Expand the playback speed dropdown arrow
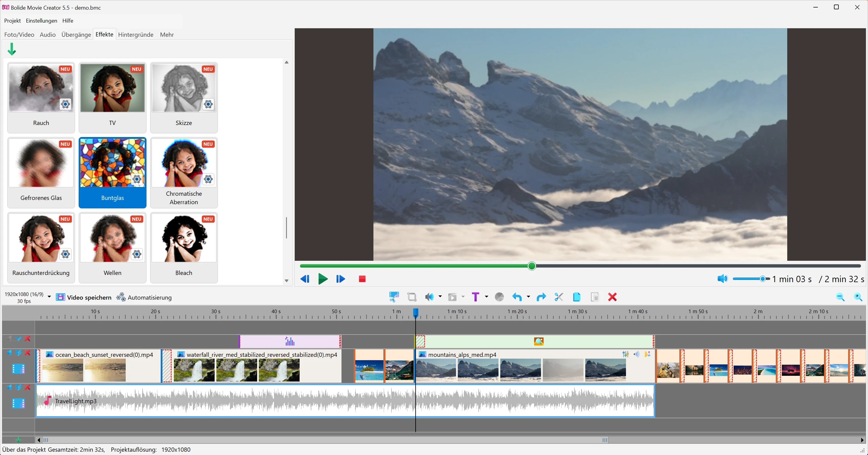Screen dimensions: 868x455 [x=463, y=297]
